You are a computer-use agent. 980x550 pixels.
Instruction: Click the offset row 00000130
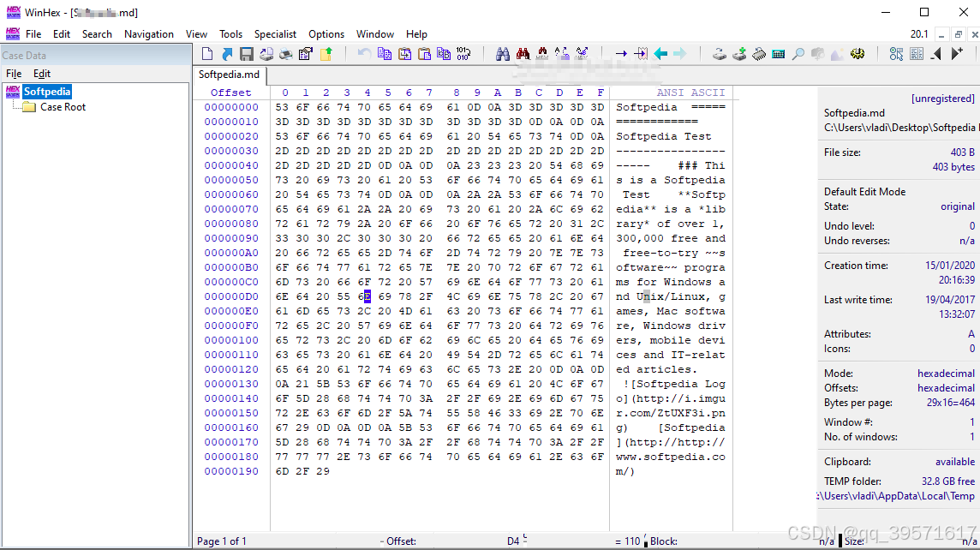coord(230,384)
